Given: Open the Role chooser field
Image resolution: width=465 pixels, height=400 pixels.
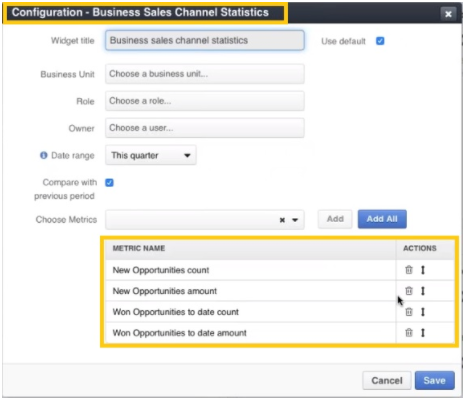Looking at the screenshot, I should (205, 101).
